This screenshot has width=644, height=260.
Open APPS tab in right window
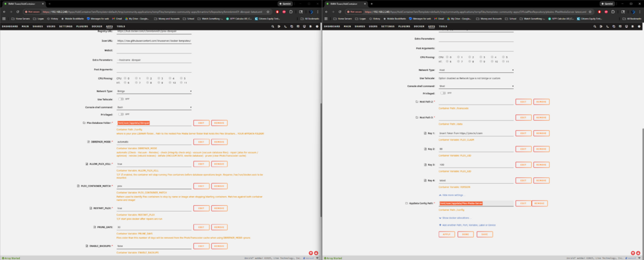[431, 26]
